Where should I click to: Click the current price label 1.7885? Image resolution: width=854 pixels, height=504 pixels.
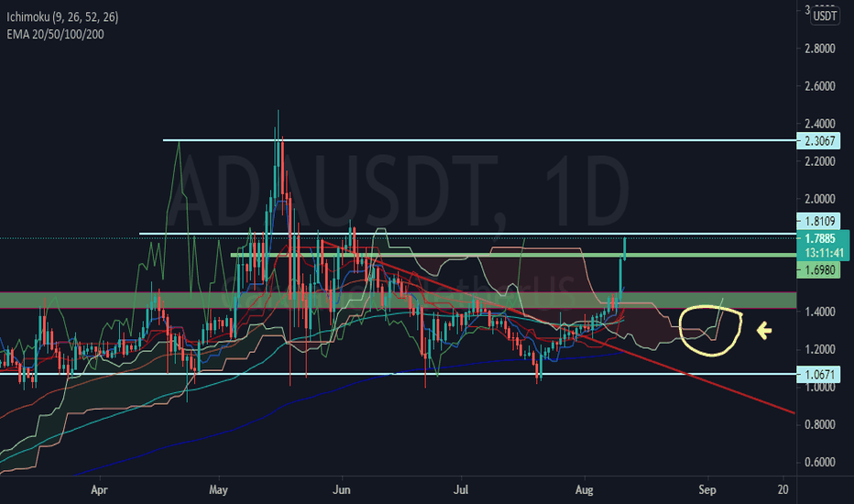820,238
